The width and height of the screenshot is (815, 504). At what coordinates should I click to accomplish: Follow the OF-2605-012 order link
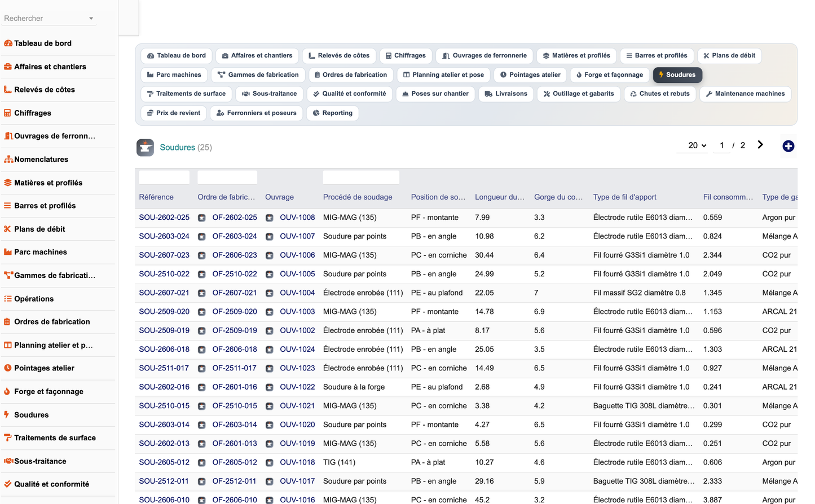click(235, 462)
